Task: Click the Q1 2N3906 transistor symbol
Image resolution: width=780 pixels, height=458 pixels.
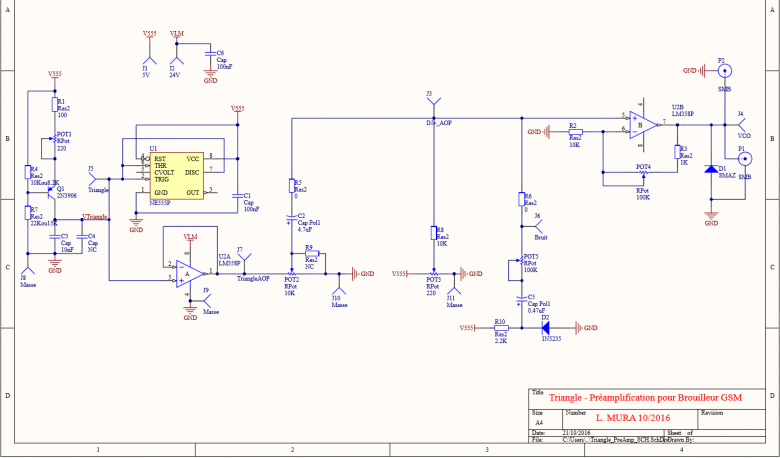Action: (x=51, y=192)
